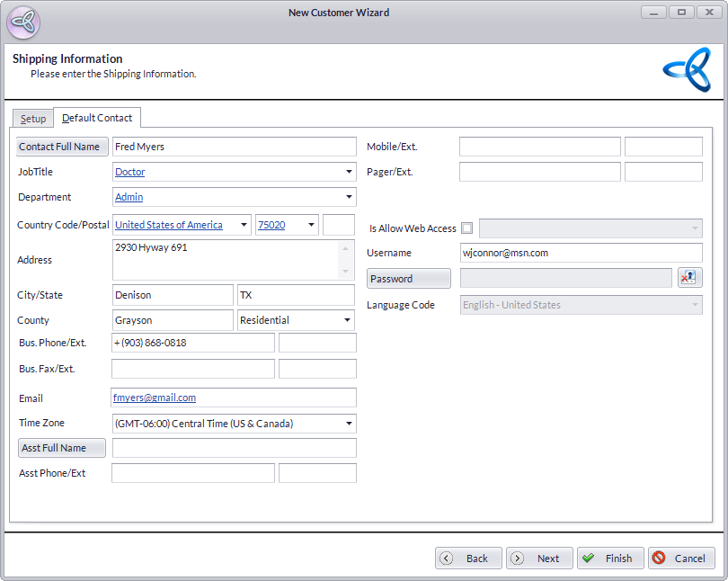Click the Cancel button
Screen dimensions: 728x581
coord(681,559)
